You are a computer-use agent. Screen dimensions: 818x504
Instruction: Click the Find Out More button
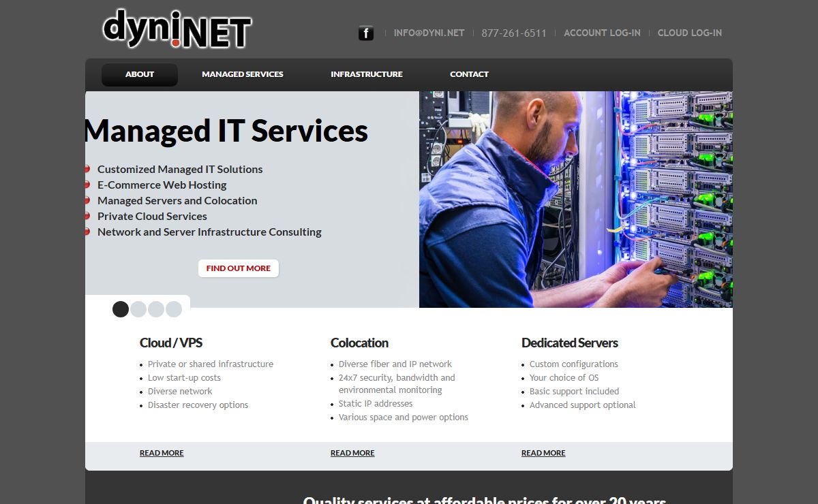(x=239, y=268)
